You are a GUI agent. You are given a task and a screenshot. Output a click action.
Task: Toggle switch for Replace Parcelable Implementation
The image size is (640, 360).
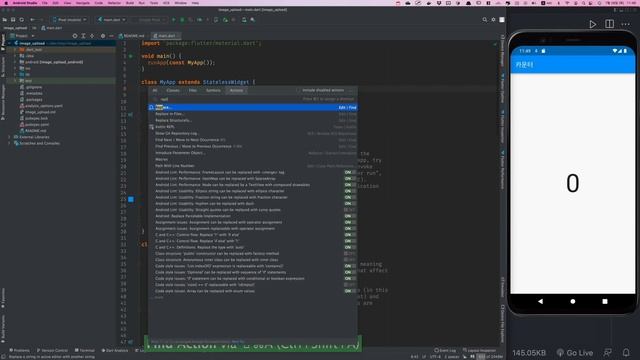coord(350,216)
